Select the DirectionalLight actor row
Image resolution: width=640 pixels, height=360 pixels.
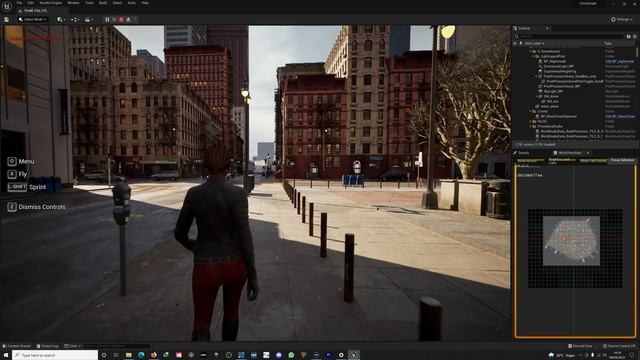[558, 66]
